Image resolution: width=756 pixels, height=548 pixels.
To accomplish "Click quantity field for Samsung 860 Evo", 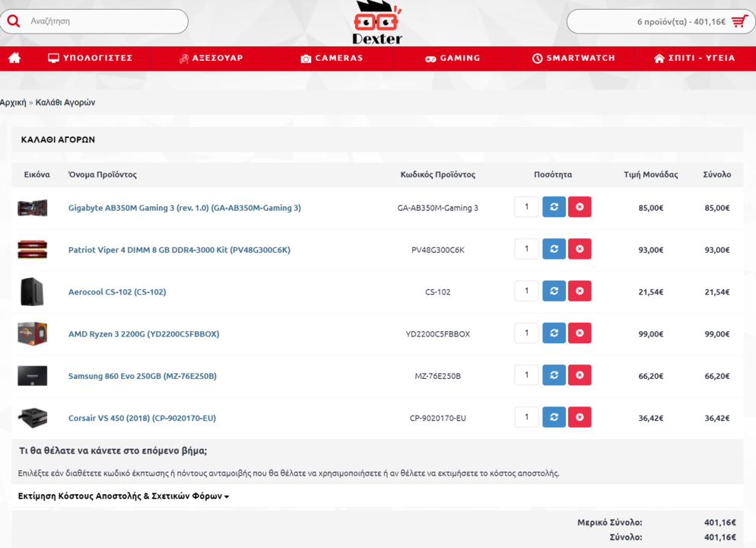I will click(x=526, y=374).
